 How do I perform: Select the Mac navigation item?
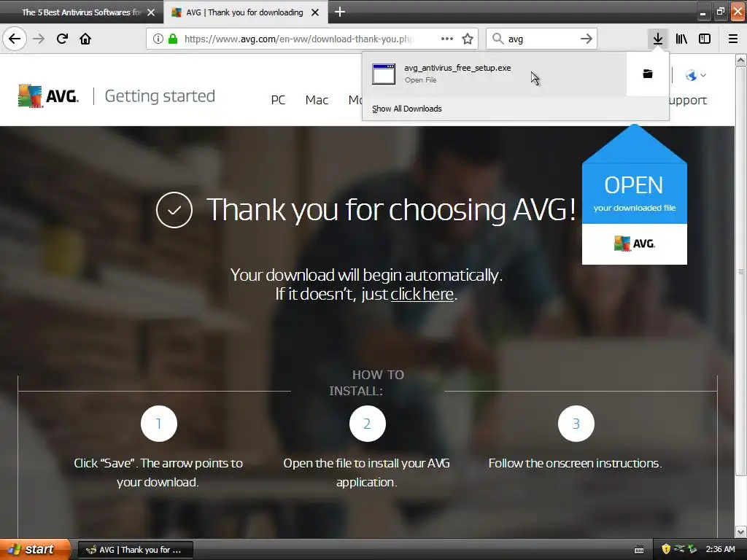pyautogui.click(x=317, y=100)
